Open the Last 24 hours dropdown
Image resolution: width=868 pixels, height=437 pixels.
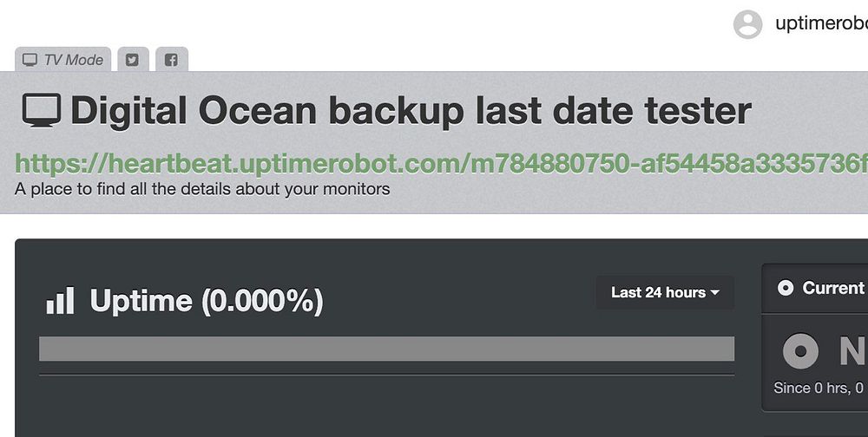click(664, 292)
